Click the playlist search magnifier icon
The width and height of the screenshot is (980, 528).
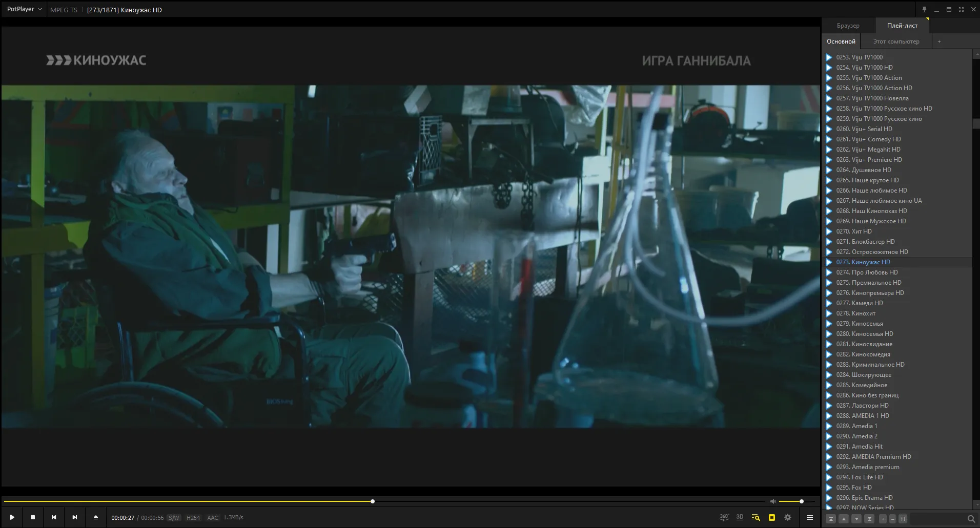(971, 519)
